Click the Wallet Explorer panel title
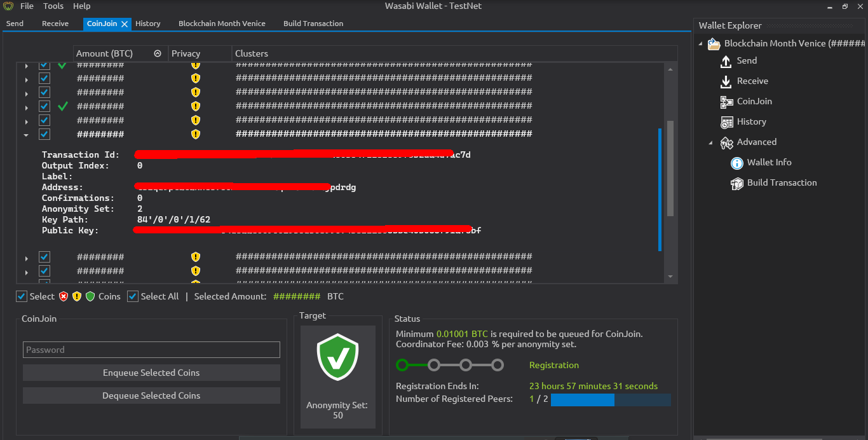 pos(730,25)
